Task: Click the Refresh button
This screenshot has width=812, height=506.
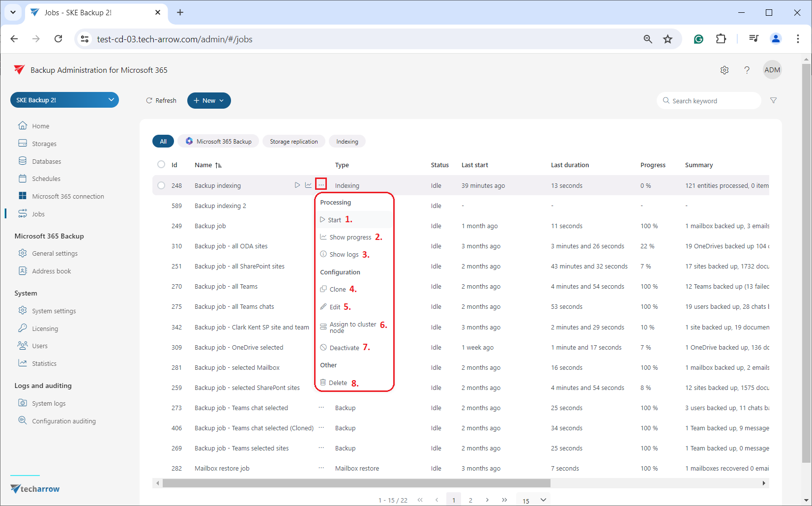Action: pyautogui.click(x=161, y=100)
